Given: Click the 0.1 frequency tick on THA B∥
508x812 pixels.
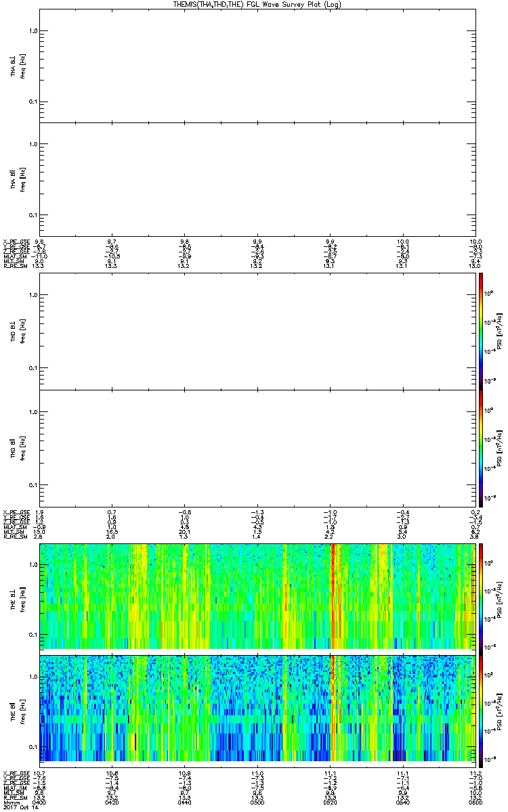Looking at the screenshot, I should point(33,215).
